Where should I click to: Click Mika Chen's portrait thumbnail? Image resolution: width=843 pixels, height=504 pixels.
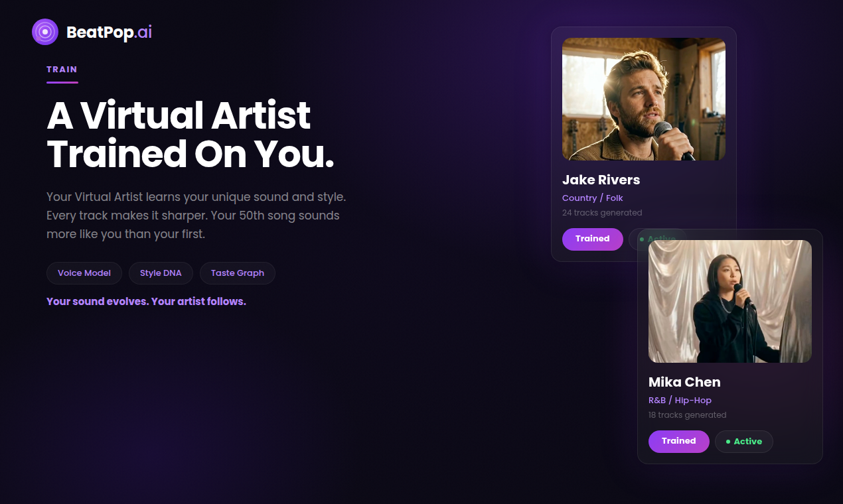tap(730, 301)
